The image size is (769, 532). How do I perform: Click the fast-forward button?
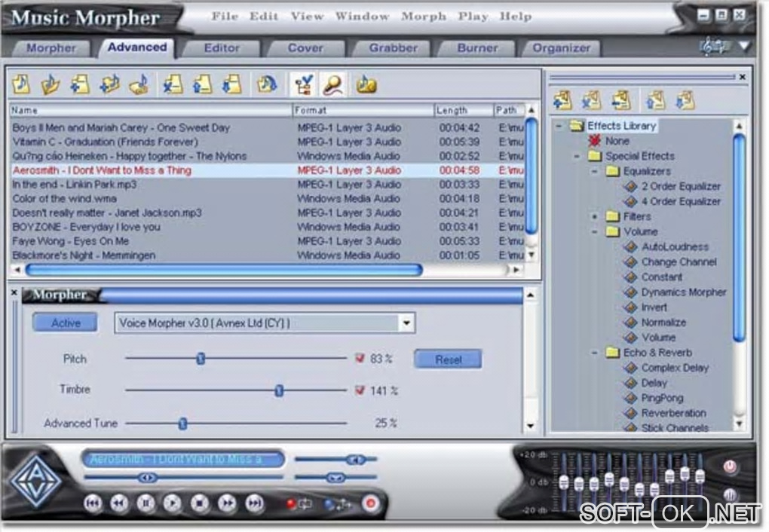tap(227, 503)
